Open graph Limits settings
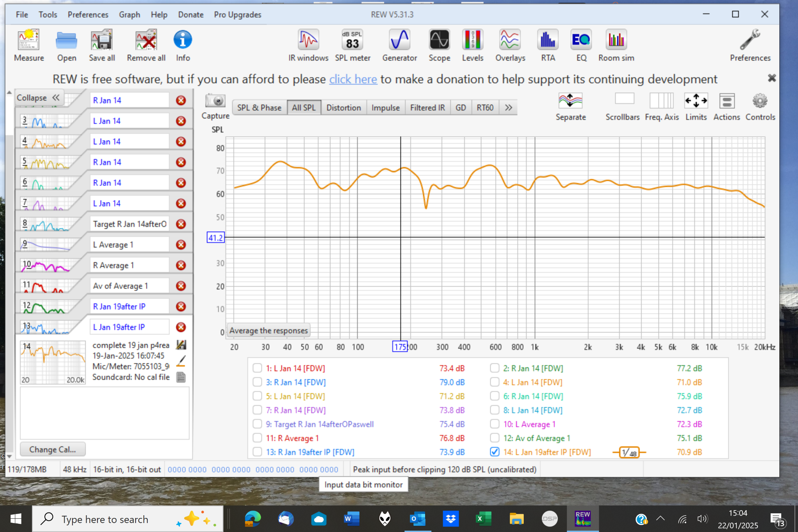The width and height of the screenshot is (798, 532). tap(696, 107)
